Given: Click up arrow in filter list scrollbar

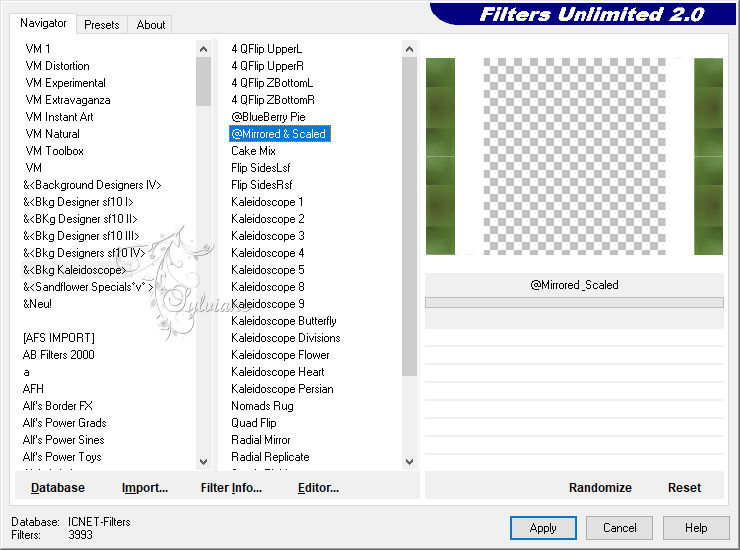Looking at the screenshot, I should tap(409, 49).
